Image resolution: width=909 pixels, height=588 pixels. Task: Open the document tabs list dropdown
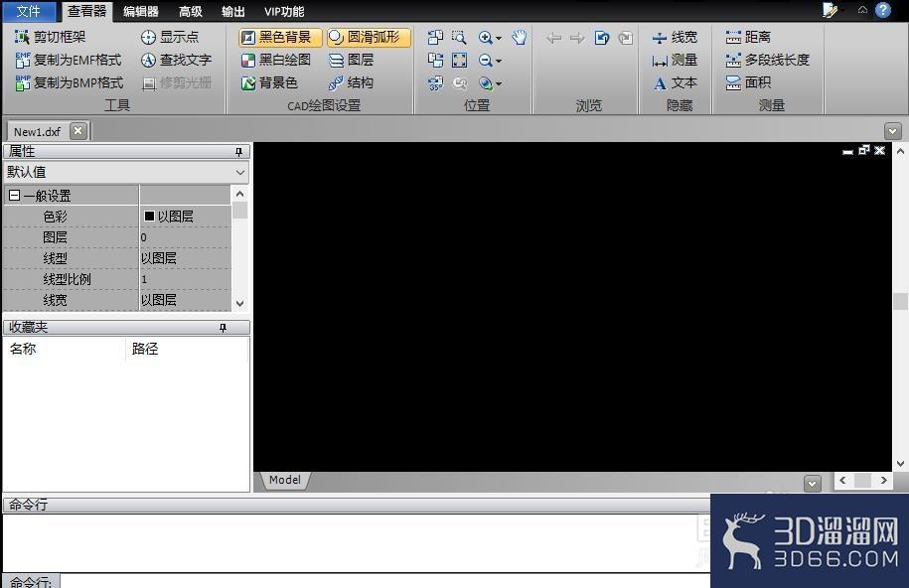(x=893, y=132)
